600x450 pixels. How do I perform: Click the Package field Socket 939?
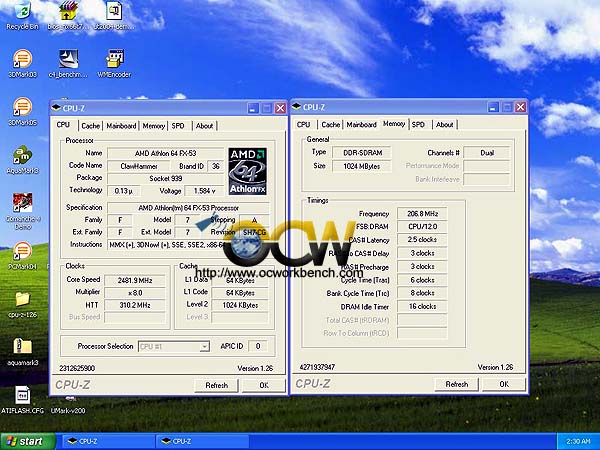coord(165,178)
